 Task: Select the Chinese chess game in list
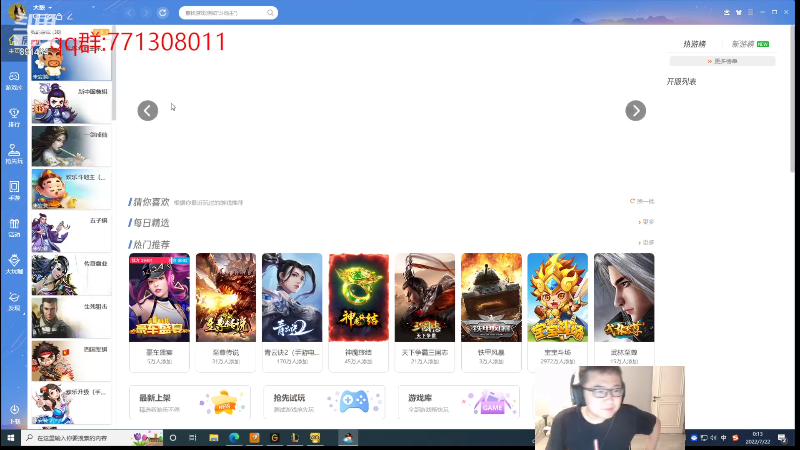71,103
